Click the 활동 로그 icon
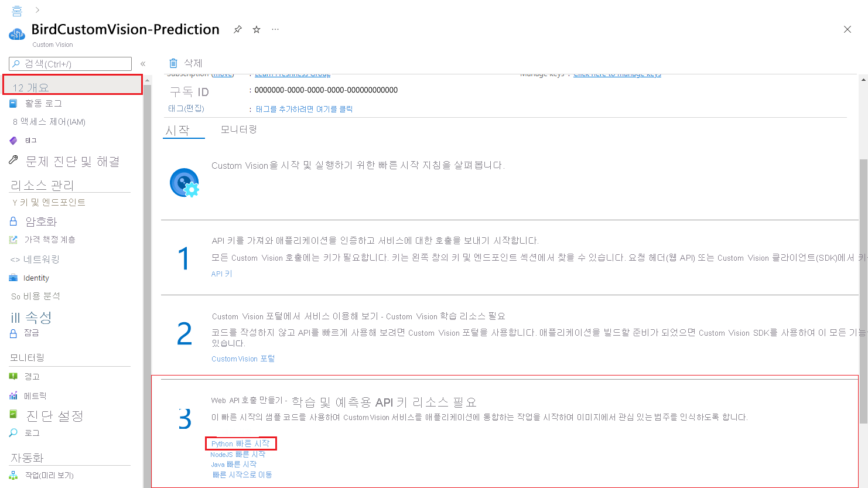This screenshot has width=868, height=488. tap(13, 104)
